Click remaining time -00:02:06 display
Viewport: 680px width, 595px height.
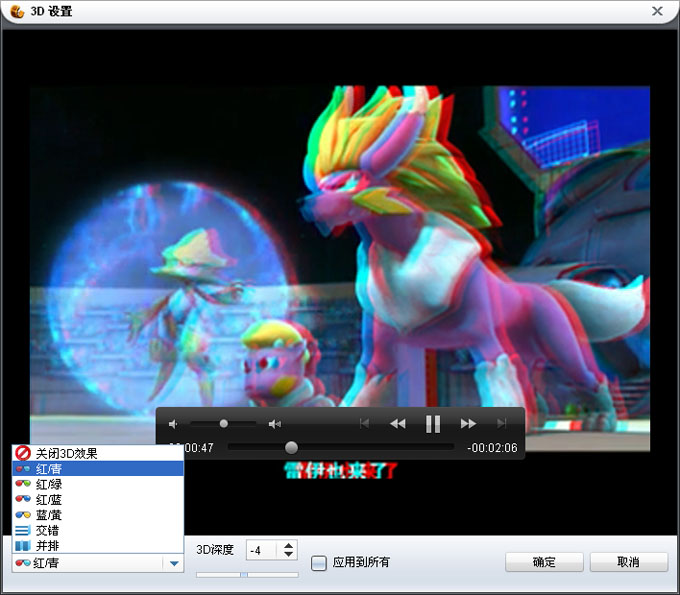pyautogui.click(x=492, y=448)
